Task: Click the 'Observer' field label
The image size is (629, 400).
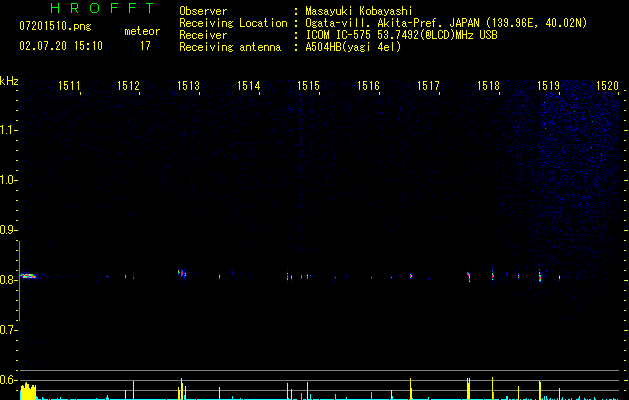Action: [x=203, y=11]
